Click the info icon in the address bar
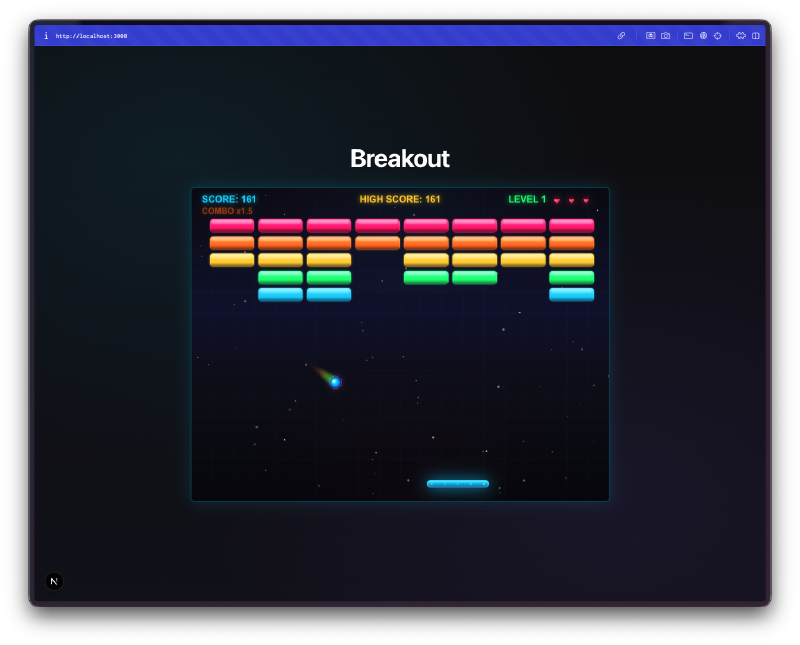The width and height of the screenshot is (800, 645). tap(46, 36)
